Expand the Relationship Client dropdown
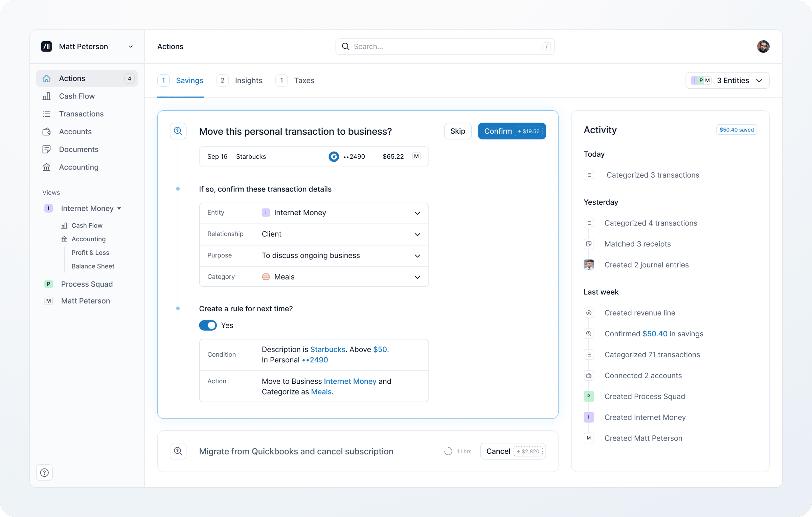 point(417,234)
